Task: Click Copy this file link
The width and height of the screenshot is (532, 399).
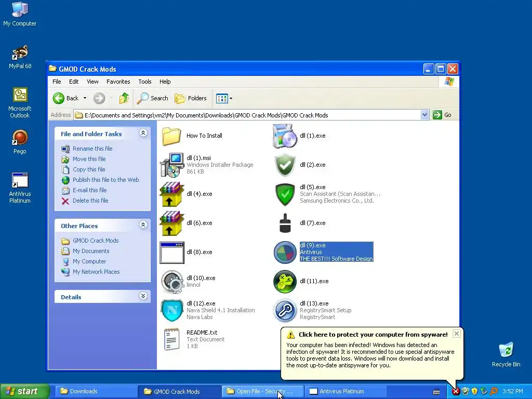Action: (x=89, y=169)
